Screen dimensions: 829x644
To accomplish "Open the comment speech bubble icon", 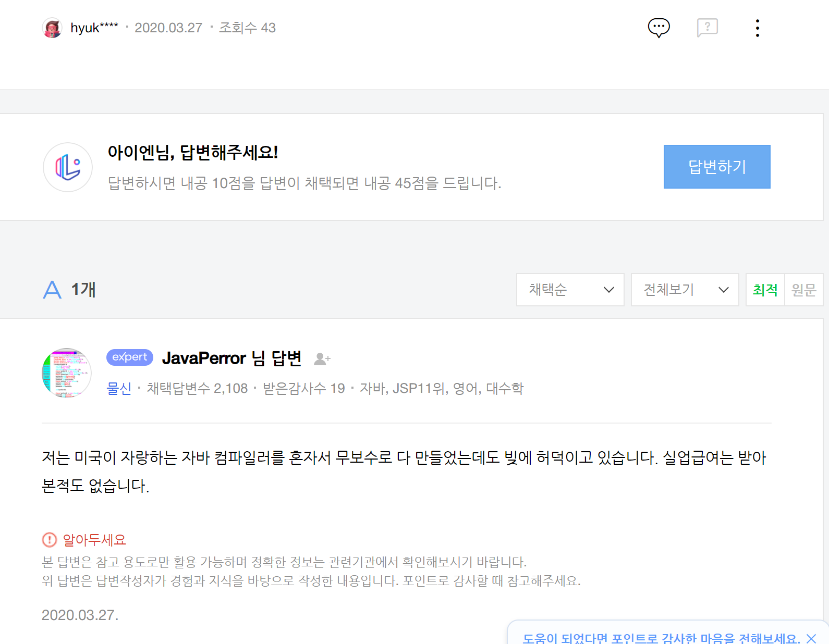I will pos(659,28).
